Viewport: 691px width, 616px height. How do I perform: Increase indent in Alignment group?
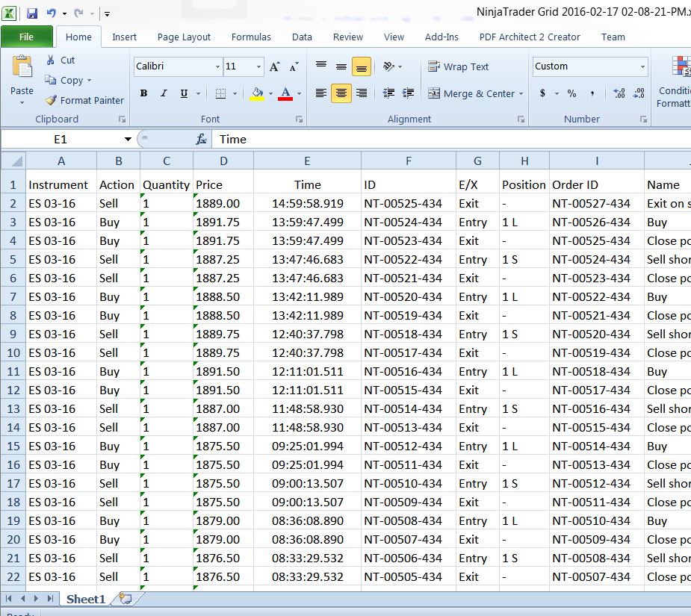click(x=409, y=93)
